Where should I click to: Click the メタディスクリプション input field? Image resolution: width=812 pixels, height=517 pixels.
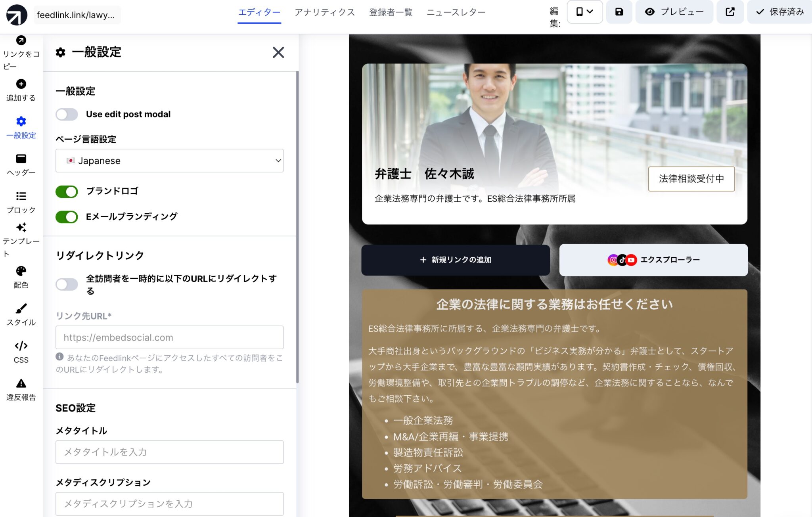(x=169, y=504)
